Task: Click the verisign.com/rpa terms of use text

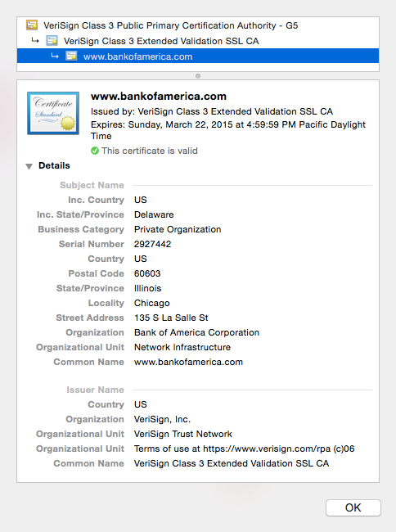Action: click(x=244, y=449)
